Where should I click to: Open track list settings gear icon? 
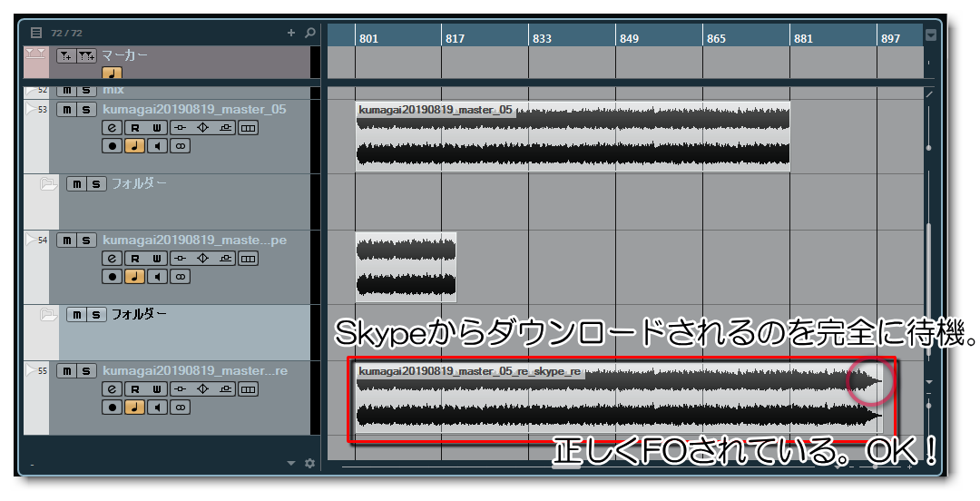pos(310,463)
